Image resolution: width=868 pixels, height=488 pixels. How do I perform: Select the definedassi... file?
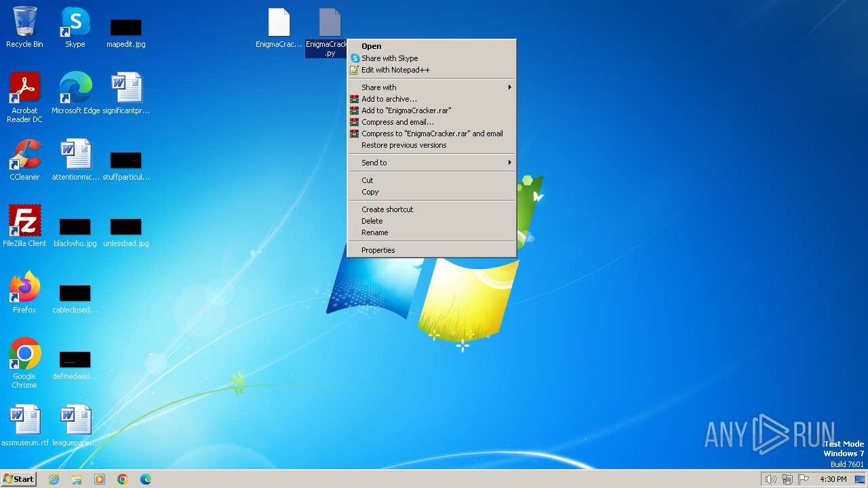(x=75, y=363)
